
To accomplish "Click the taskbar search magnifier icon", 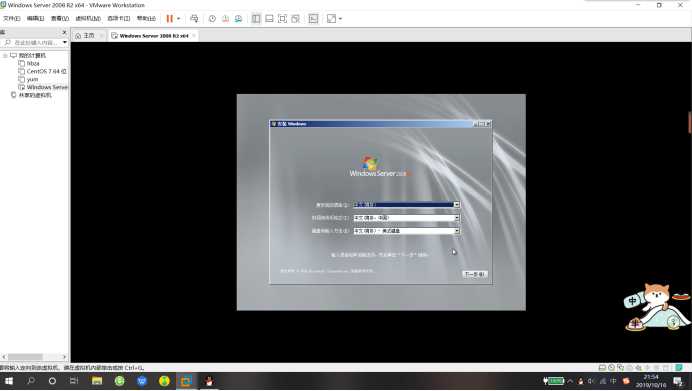I will [x=31, y=381].
